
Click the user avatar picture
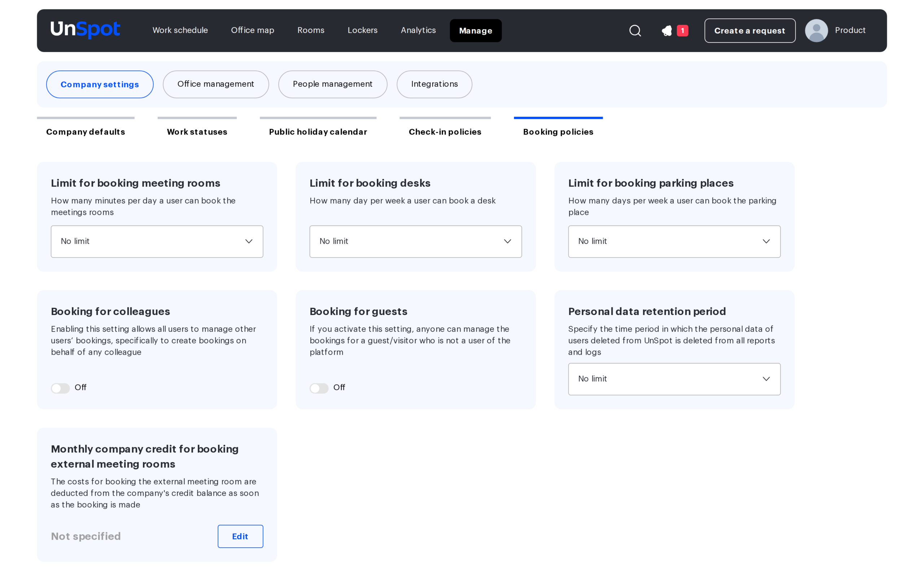(816, 31)
